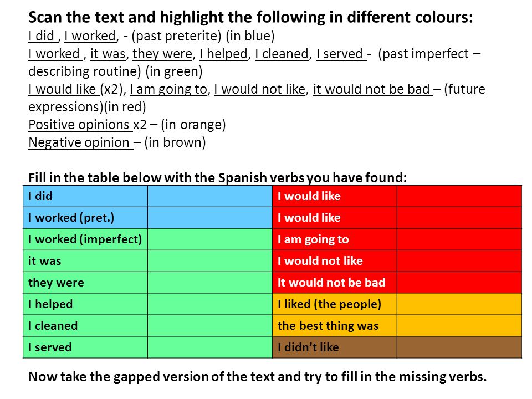
Task: Click the underlined 'they were' phrase
Action: 162,54
